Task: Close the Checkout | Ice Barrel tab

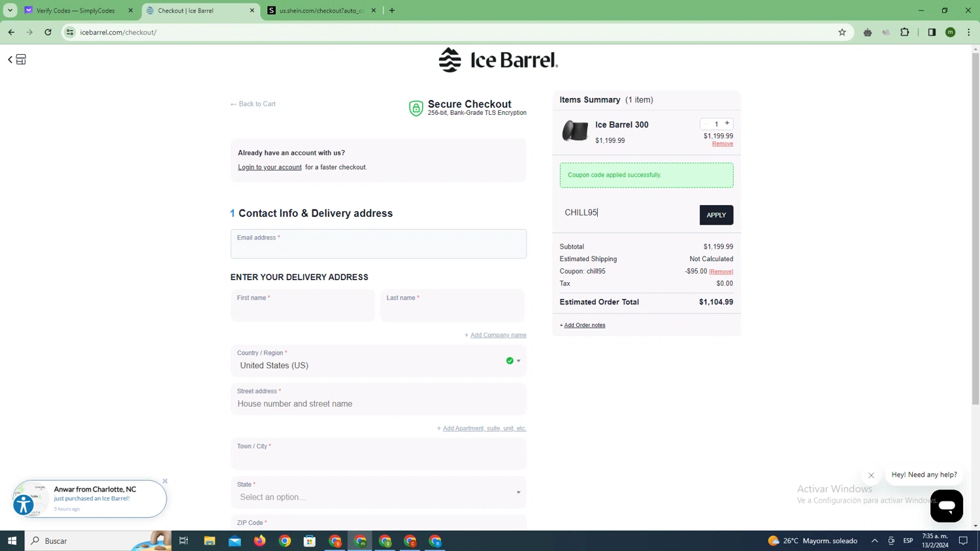Action: point(252,10)
